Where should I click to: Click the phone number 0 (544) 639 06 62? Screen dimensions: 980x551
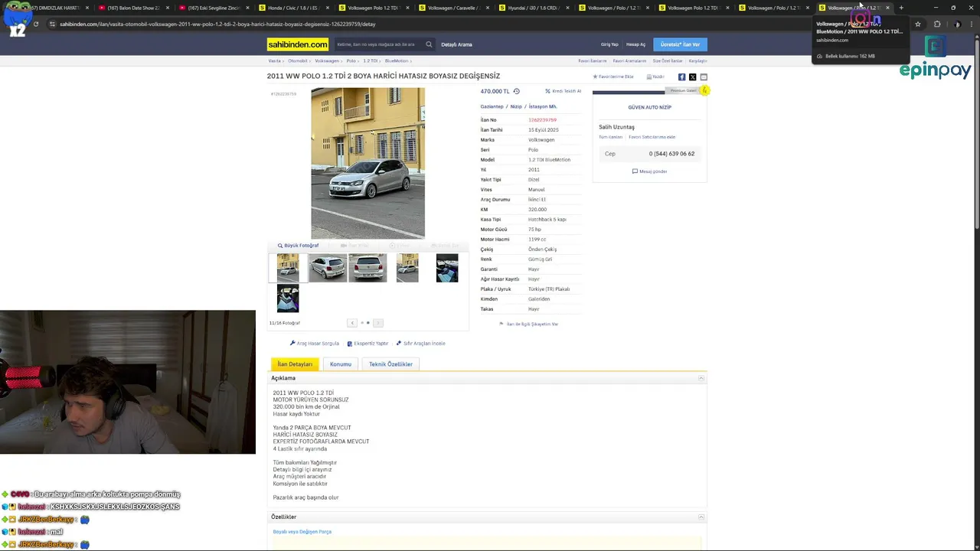(x=671, y=154)
